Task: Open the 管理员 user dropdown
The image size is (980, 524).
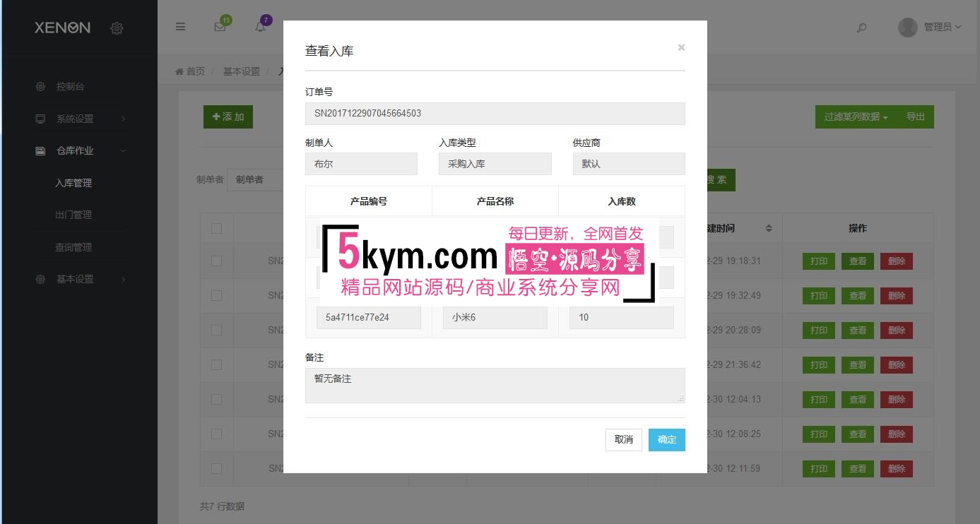Action: point(943,27)
